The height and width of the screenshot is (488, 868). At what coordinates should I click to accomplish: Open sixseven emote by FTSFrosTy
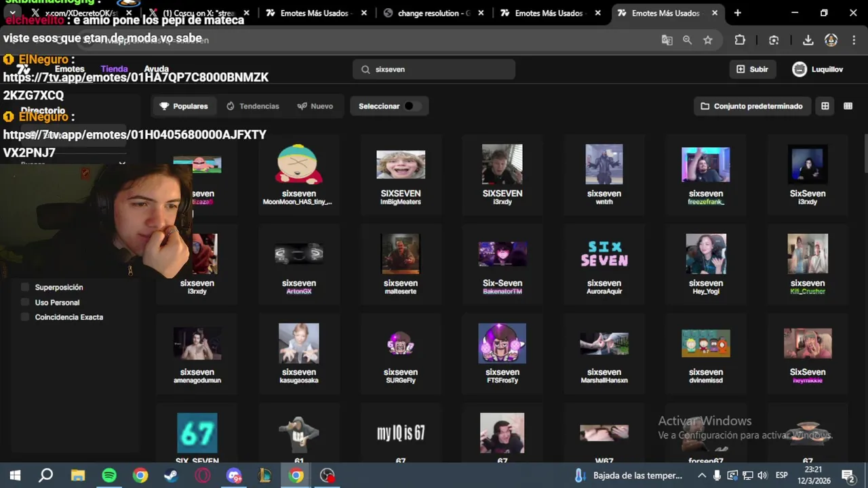(x=502, y=354)
